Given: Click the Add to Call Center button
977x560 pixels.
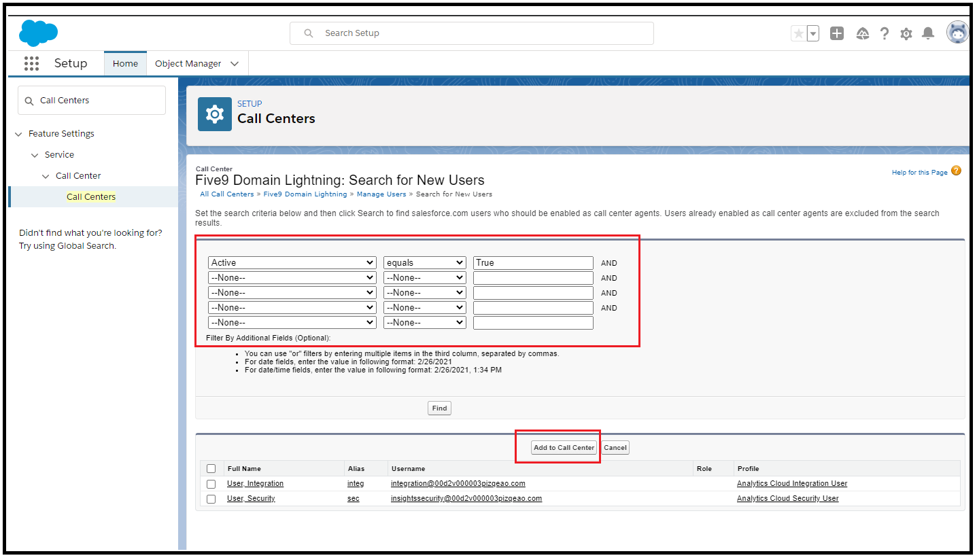Looking at the screenshot, I should [564, 447].
